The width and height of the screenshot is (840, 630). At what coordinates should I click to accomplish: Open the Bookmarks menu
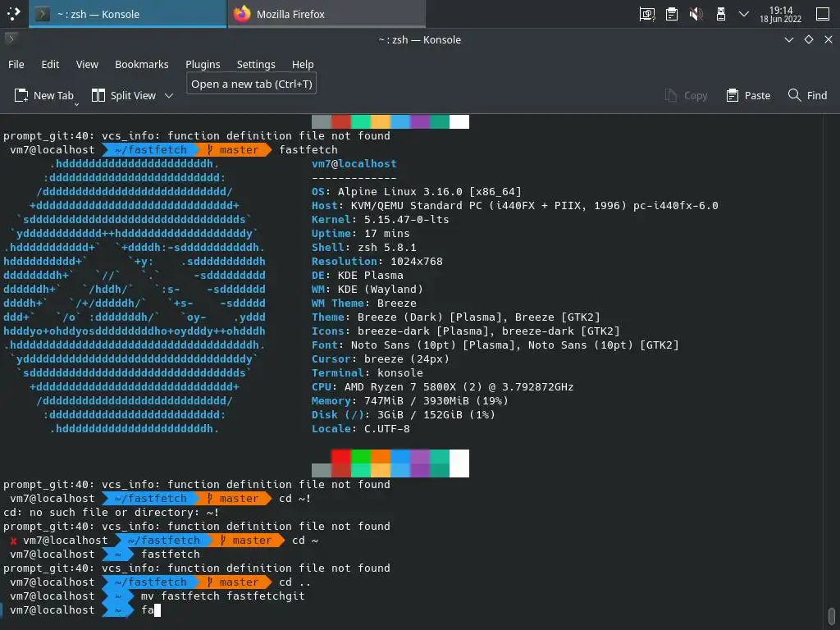tap(141, 64)
